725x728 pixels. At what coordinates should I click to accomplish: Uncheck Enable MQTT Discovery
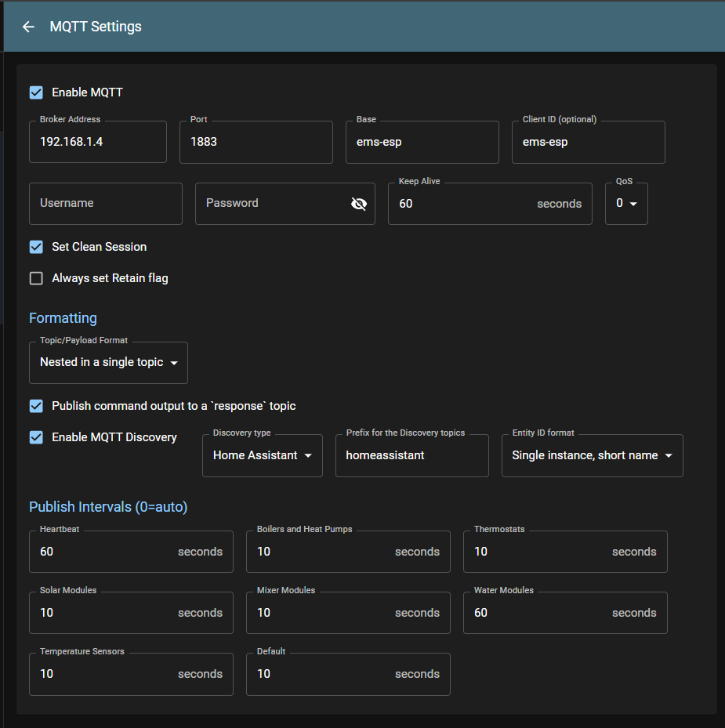36,436
